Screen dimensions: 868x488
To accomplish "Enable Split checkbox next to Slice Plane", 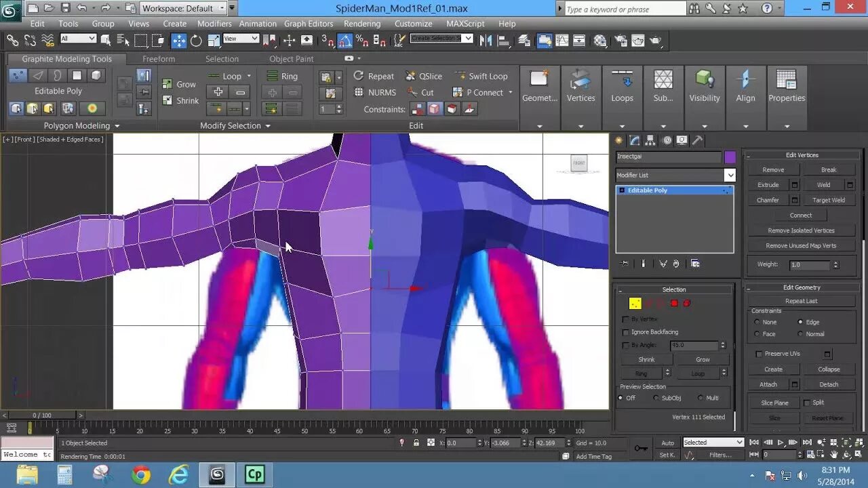I will [x=807, y=403].
